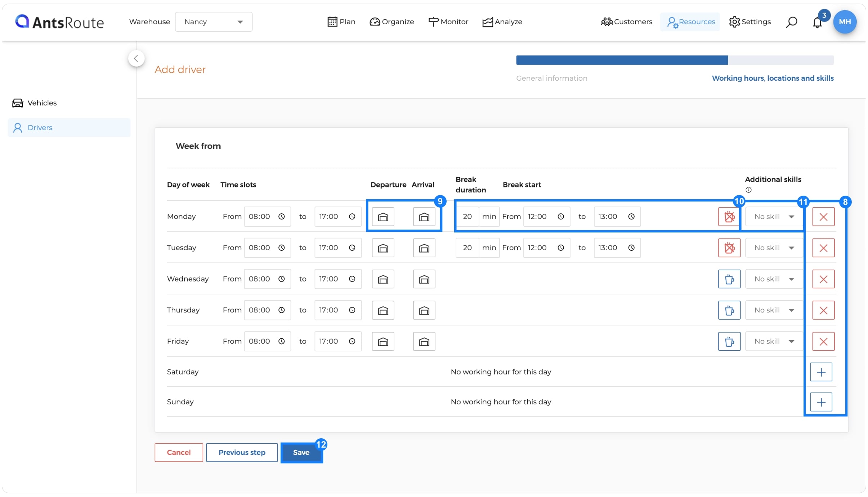Open Customers menu

[626, 22]
